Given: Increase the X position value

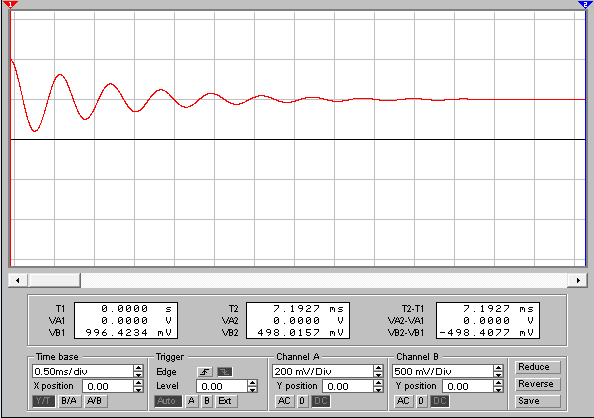Looking at the screenshot, I should (x=139, y=383).
